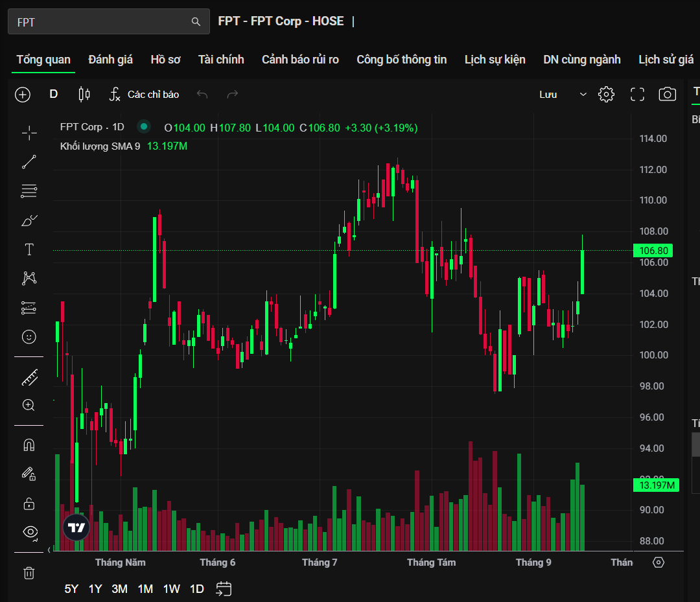Set the chart range to 1Y

pyautogui.click(x=95, y=589)
